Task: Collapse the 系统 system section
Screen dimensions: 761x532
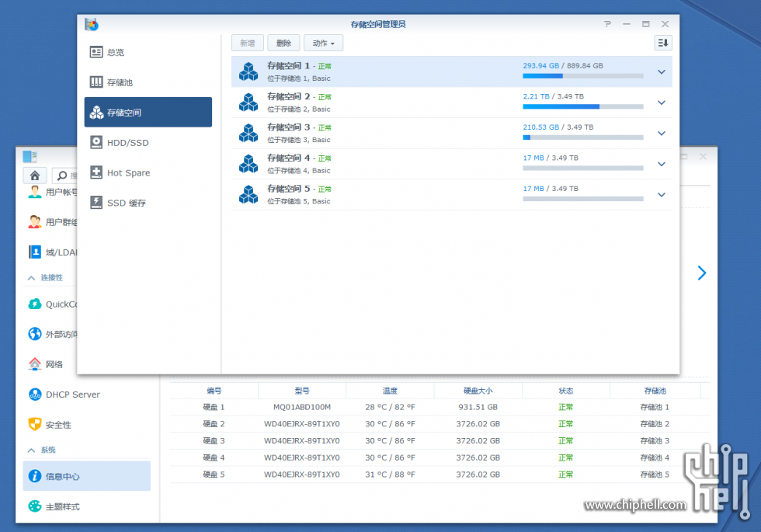Action: [x=32, y=450]
